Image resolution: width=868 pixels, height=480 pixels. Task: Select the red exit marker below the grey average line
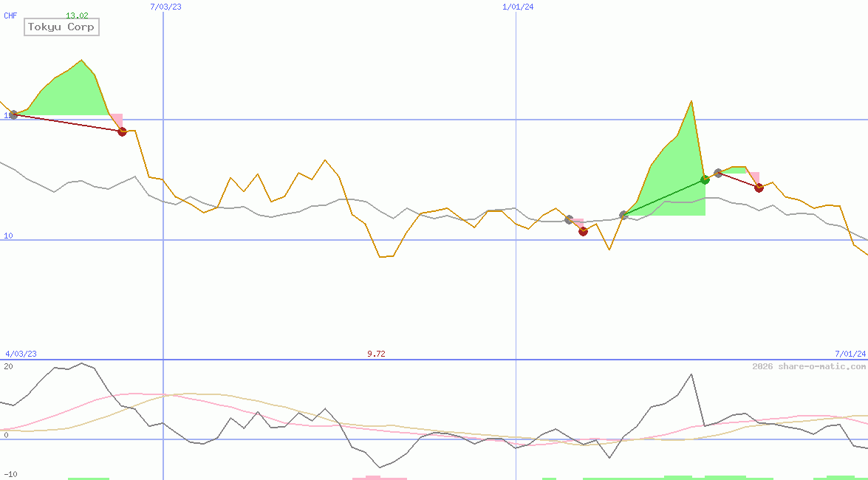(583, 231)
